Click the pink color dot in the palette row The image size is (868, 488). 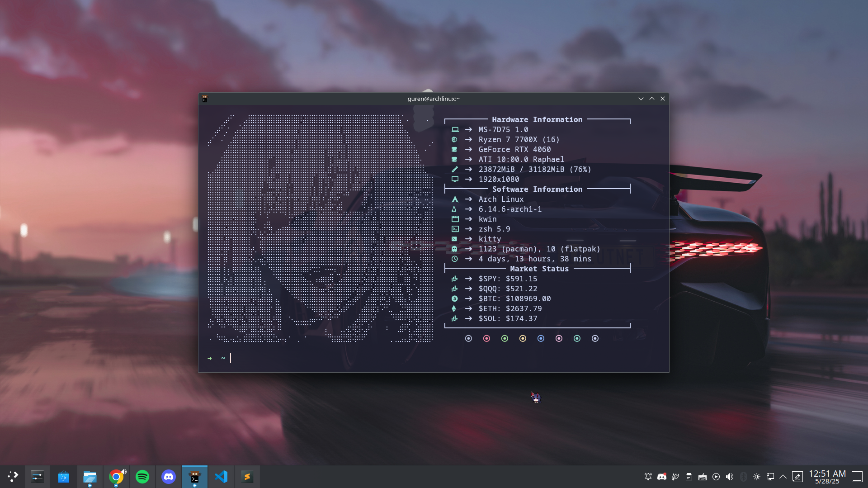(x=559, y=338)
